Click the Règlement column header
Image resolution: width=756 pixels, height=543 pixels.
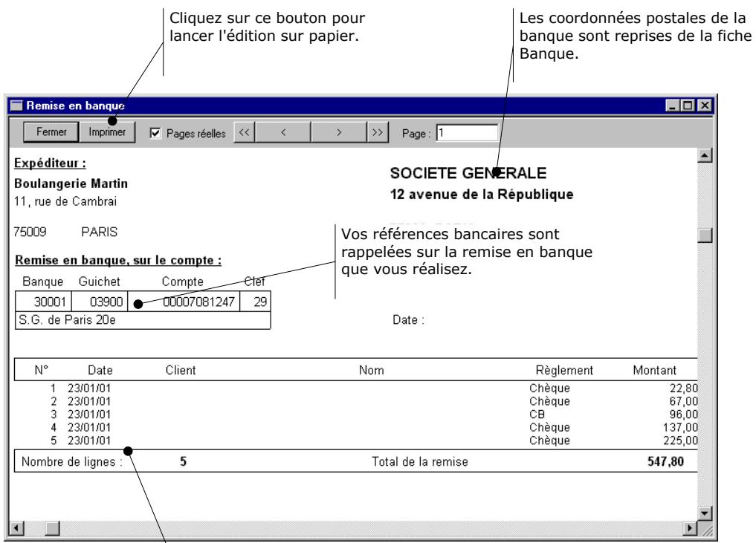pos(564,370)
